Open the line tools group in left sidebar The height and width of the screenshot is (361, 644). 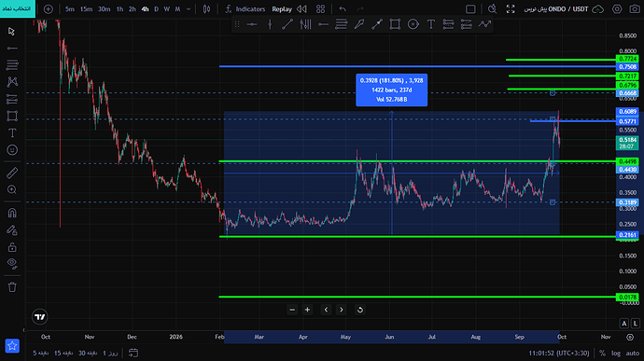(x=12, y=49)
